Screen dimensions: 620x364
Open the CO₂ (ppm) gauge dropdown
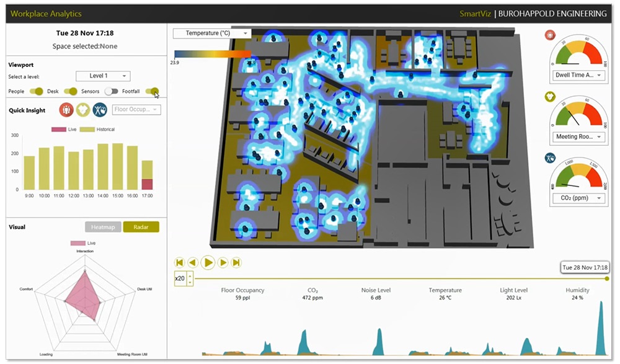[x=578, y=198]
